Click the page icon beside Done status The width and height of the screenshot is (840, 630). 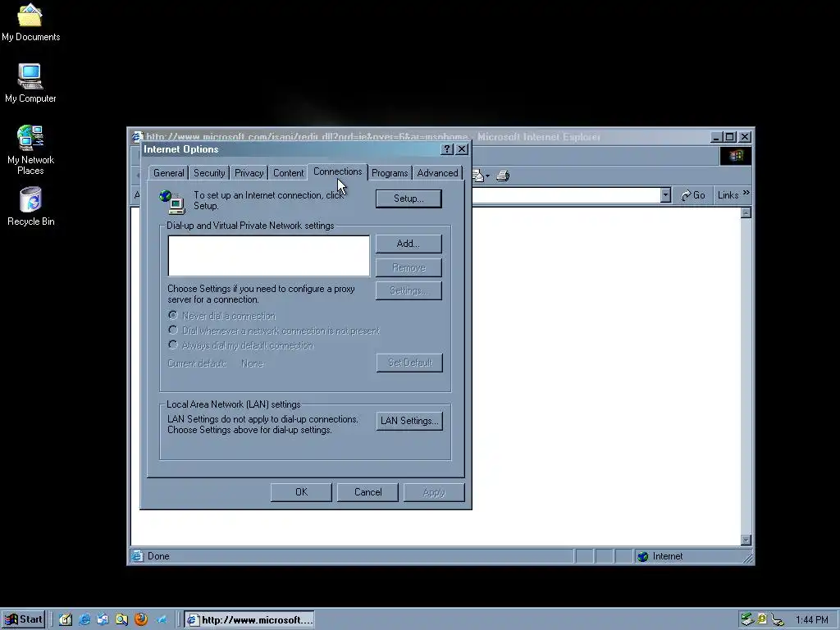pyautogui.click(x=138, y=556)
